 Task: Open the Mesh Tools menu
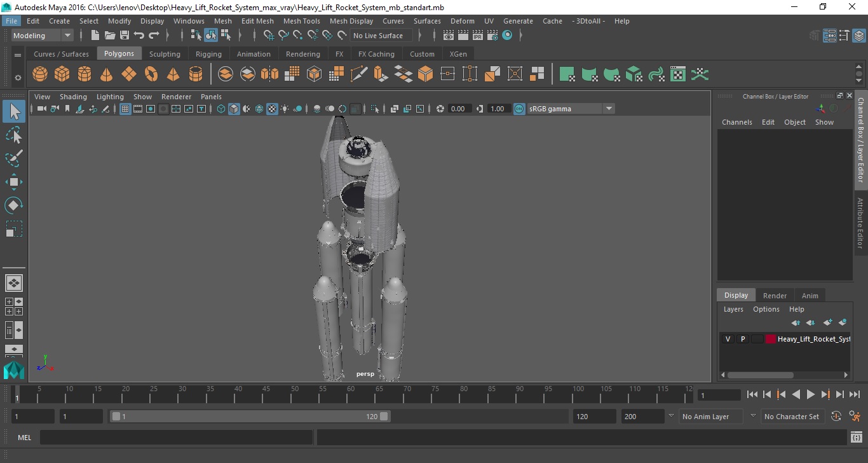coord(301,21)
